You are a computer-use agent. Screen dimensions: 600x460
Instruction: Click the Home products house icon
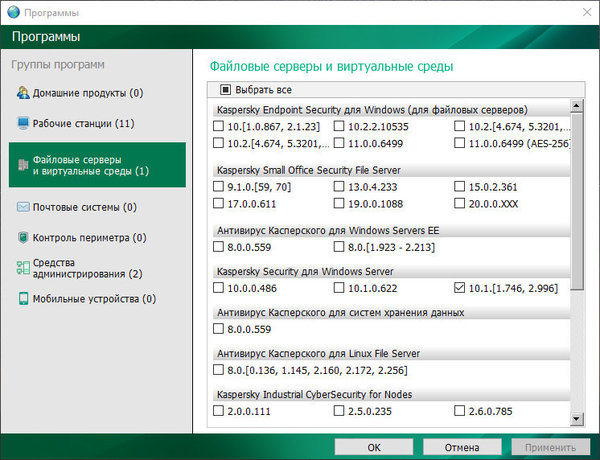point(23,93)
